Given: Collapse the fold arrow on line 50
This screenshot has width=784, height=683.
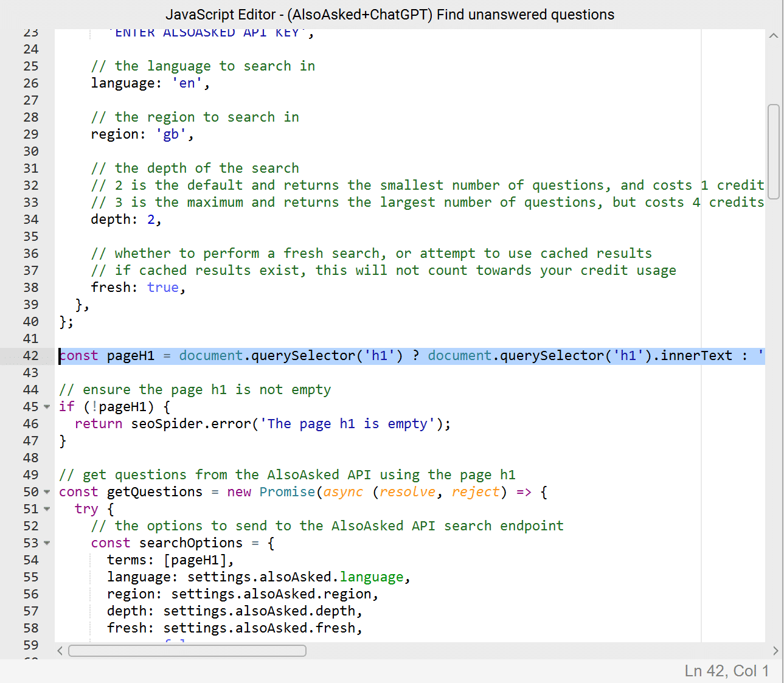Looking at the screenshot, I should [x=47, y=492].
